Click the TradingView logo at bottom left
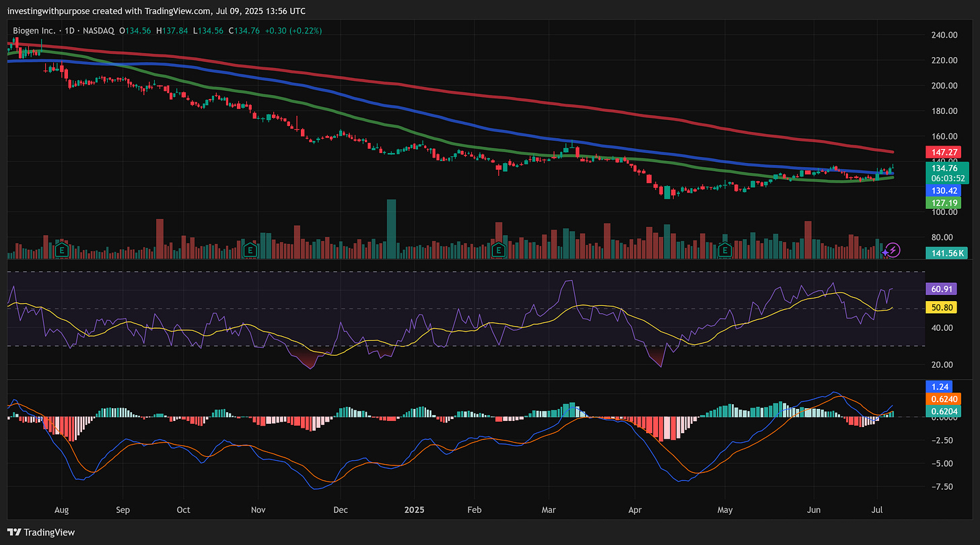Viewport: 980px width, 545px height. [41, 532]
